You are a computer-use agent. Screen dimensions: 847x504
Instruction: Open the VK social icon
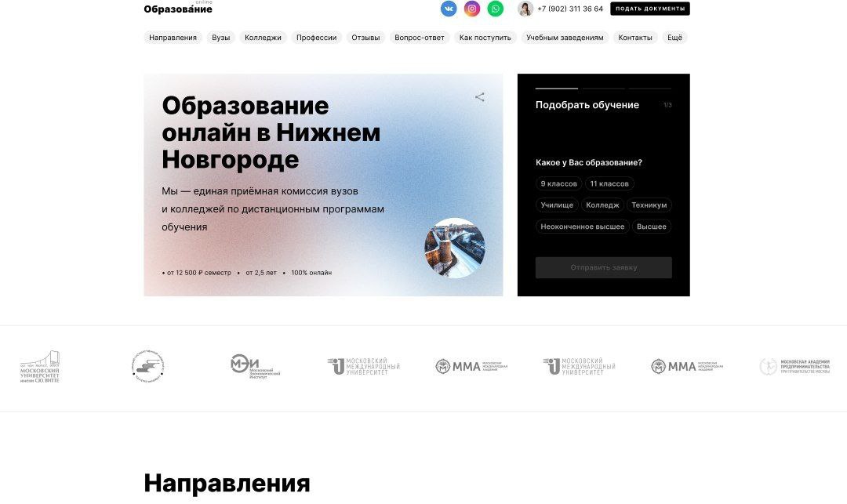(449, 9)
